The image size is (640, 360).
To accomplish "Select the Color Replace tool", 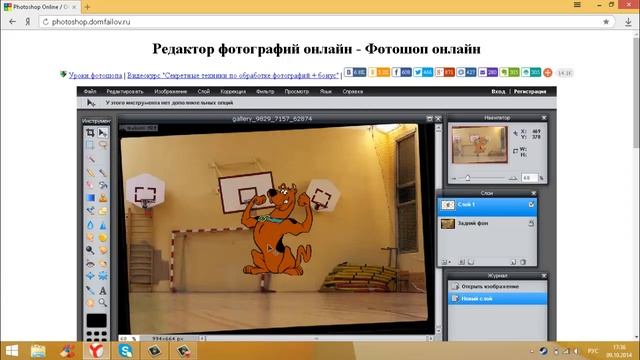I will (90, 211).
